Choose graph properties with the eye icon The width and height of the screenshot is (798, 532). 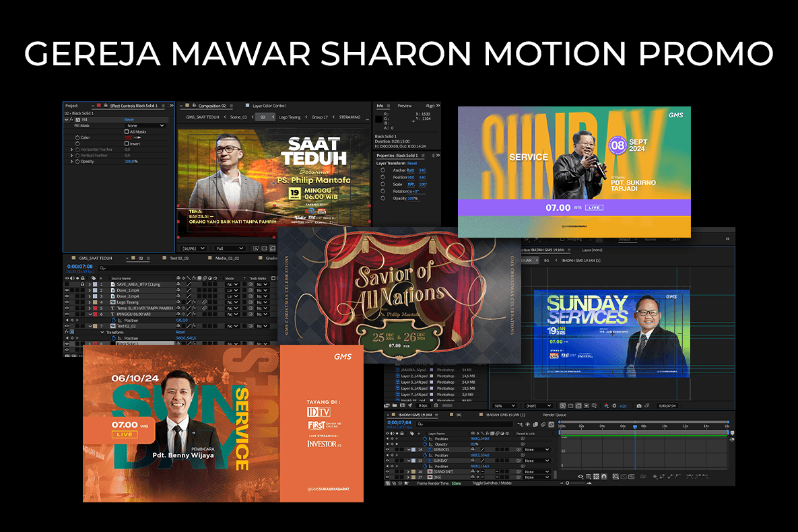tap(580, 477)
